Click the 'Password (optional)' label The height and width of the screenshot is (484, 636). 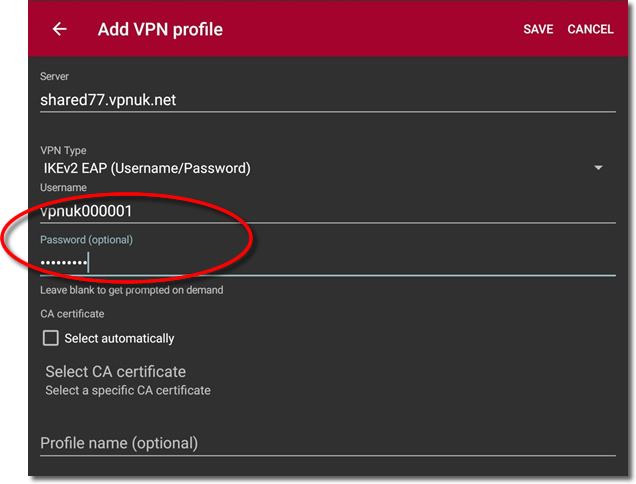86,240
